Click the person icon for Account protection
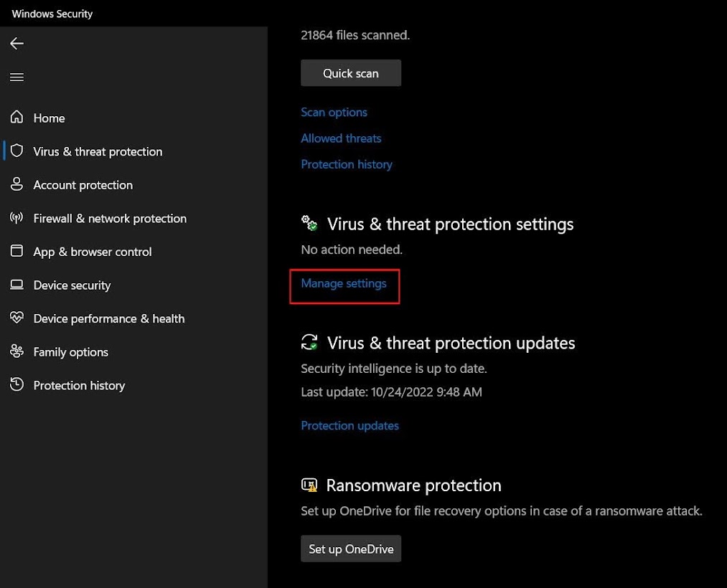 click(17, 184)
